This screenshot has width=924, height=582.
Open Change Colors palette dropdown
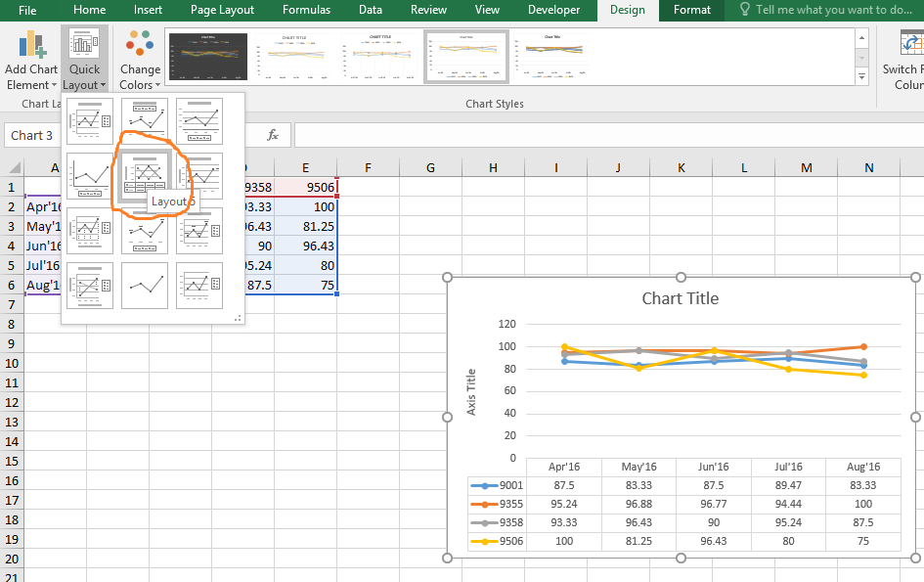click(140, 59)
